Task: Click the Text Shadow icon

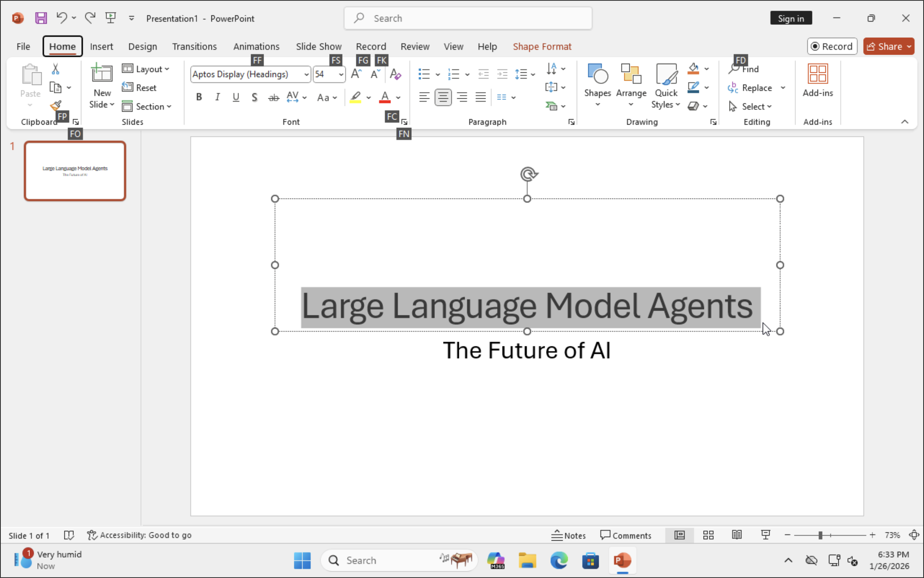Action: click(255, 97)
